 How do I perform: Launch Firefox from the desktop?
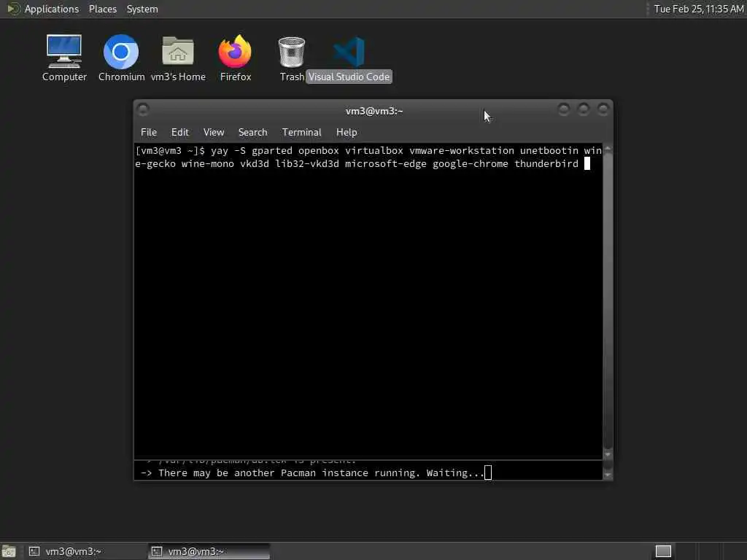coord(236,58)
